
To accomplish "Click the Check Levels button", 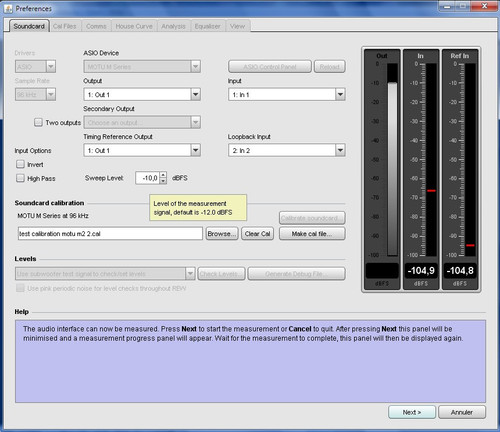I will coord(221,274).
